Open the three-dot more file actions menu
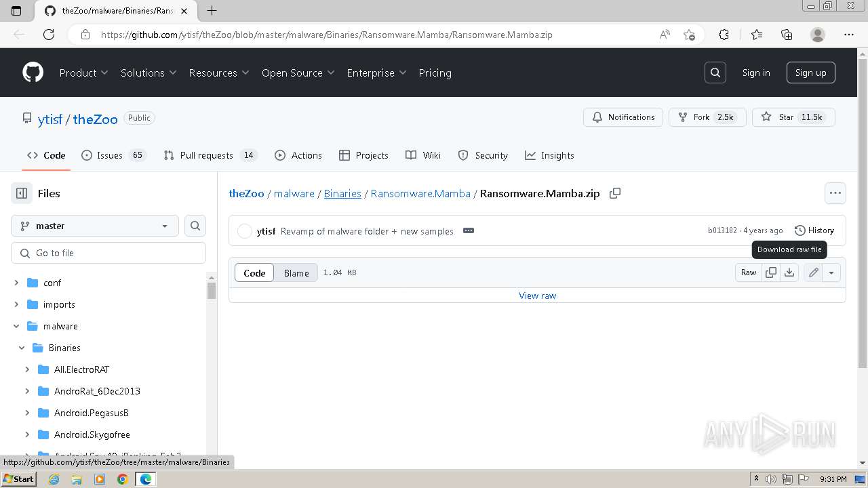 tap(835, 193)
